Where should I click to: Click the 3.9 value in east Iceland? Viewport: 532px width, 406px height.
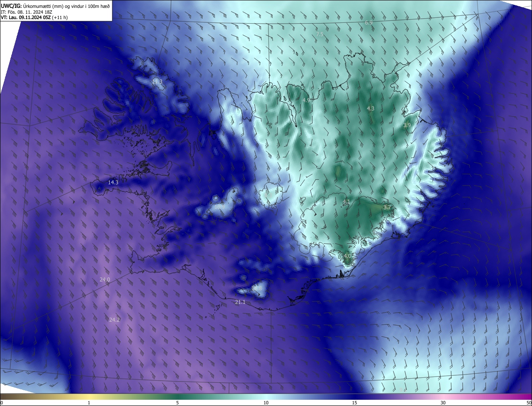(x=407, y=125)
